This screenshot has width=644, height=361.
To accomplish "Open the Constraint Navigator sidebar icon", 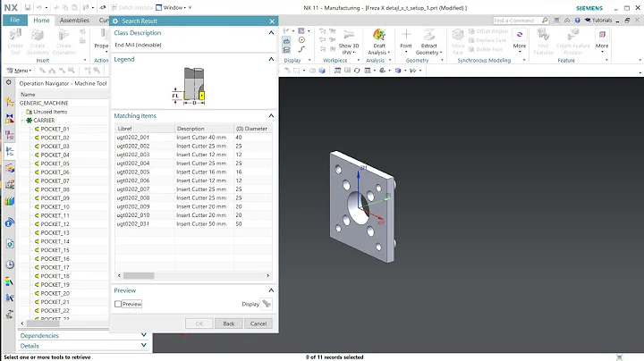I will [10, 119].
